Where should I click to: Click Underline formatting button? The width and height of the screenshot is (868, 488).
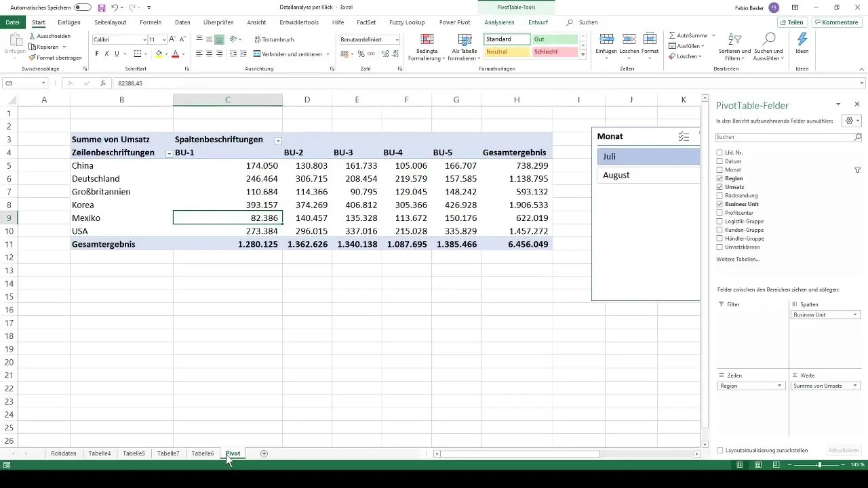(117, 54)
